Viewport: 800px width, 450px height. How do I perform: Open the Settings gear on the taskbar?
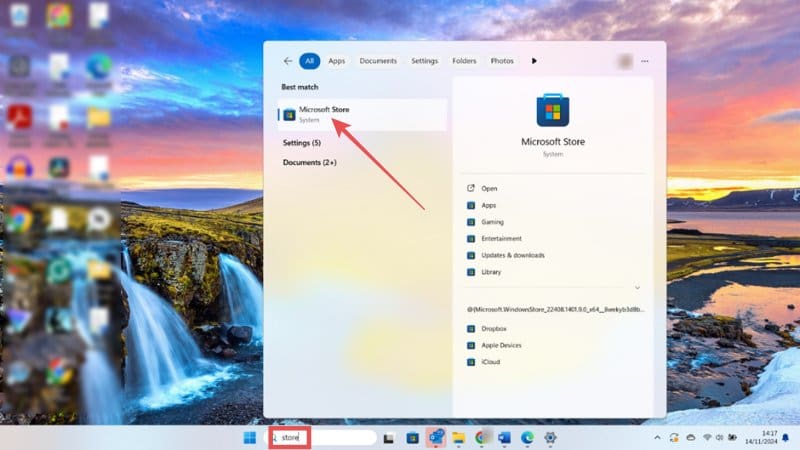549,438
